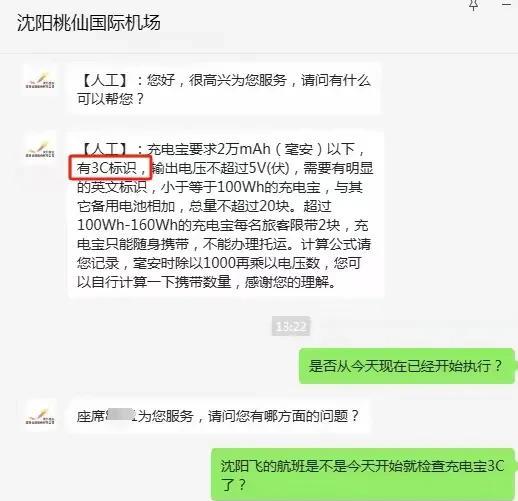Viewport: 518px width, 501px height.
Task: Click the 毫安时除以1000再乘以电压数 formula text
Action: click(x=227, y=263)
